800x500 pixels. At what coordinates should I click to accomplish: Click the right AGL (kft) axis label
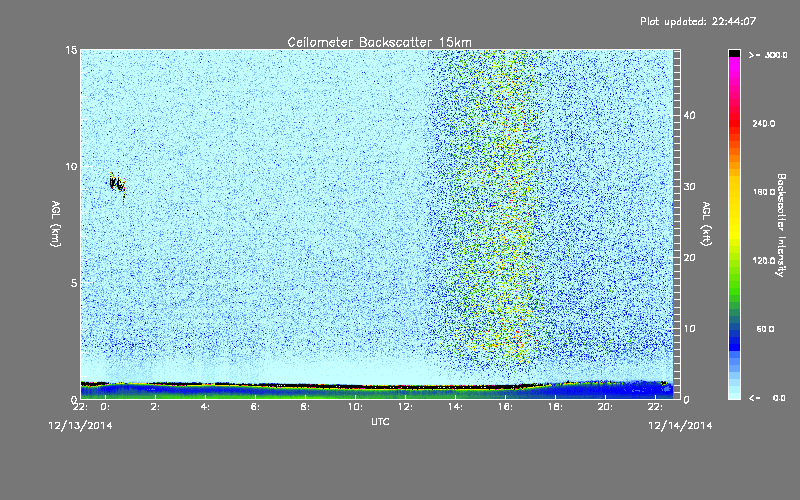coord(707,224)
